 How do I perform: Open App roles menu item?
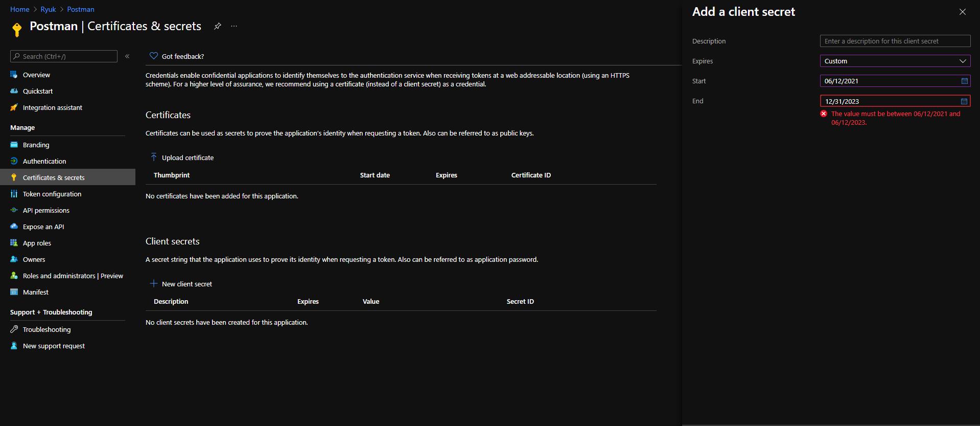click(x=37, y=243)
